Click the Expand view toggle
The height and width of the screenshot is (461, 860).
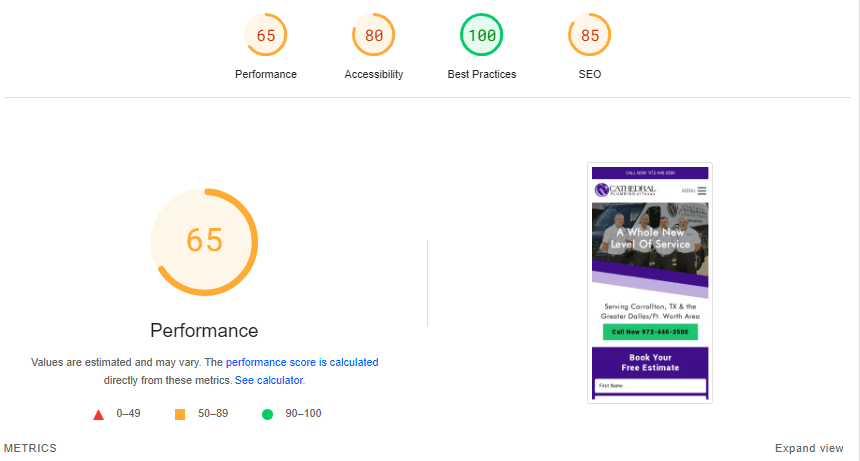[x=809, y=448]
